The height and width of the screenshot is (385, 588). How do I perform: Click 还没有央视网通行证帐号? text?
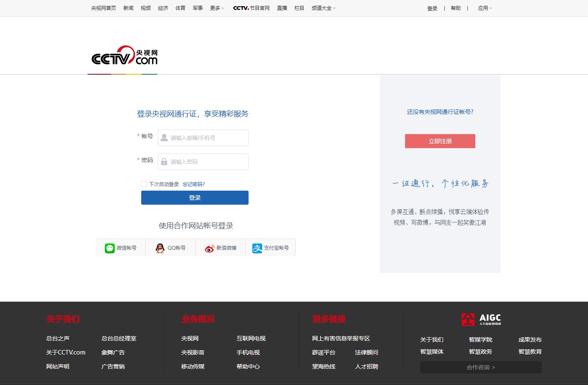tap(440, 112)
